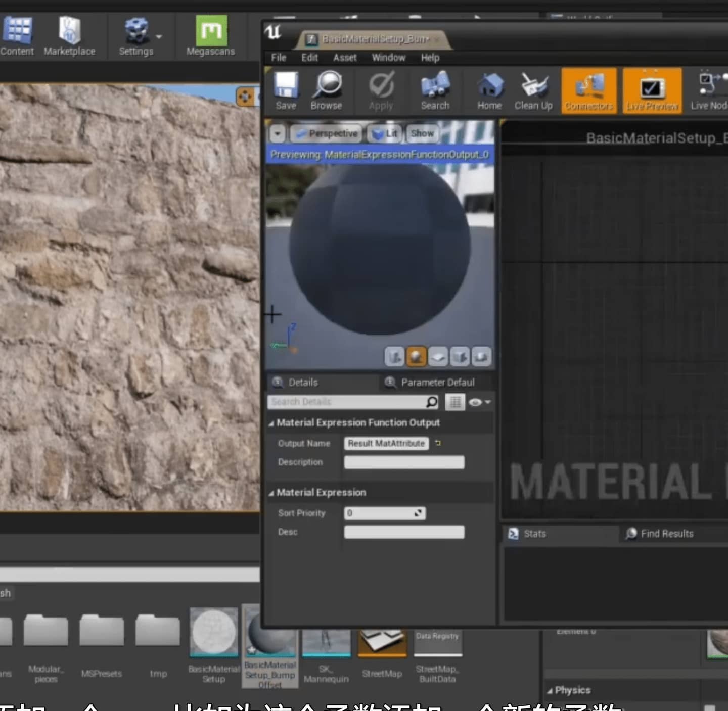Switch to the Details tab
The image size is (728, 711).
pos(303,383)
